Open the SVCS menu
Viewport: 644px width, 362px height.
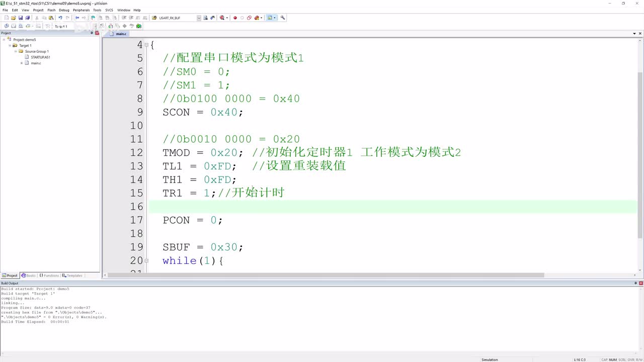tap(109, 10)
